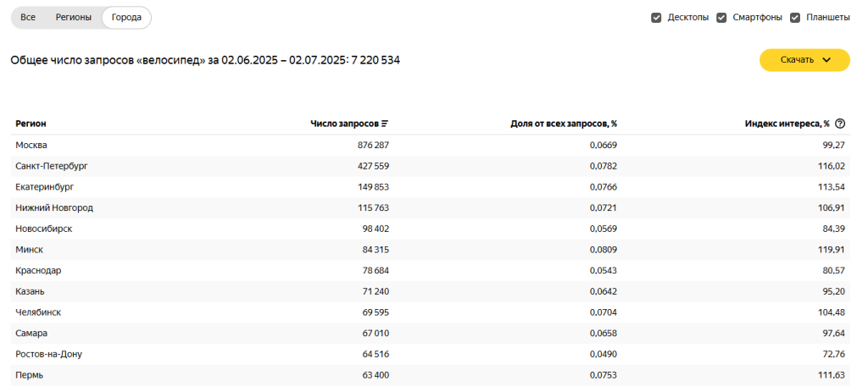This screenshot has height=392, width=868.
Task: Expand the Скачать dropdown arrow
Action: click(x=827, y=60)
